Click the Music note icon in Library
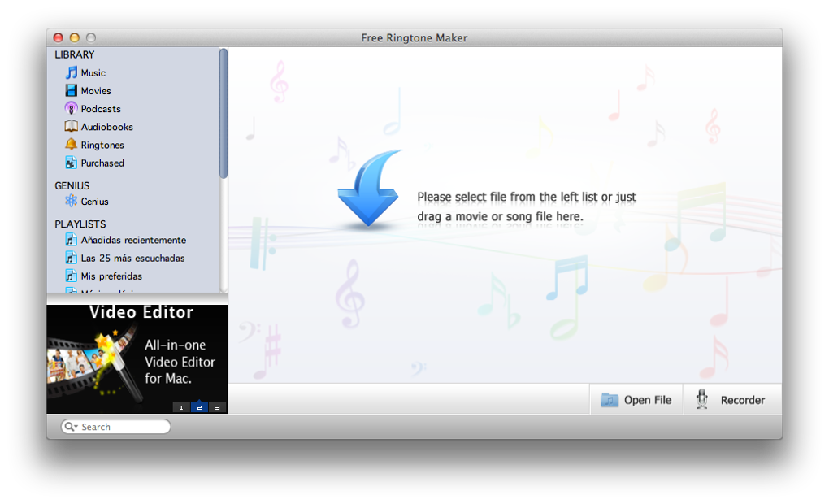 (71, 72)
